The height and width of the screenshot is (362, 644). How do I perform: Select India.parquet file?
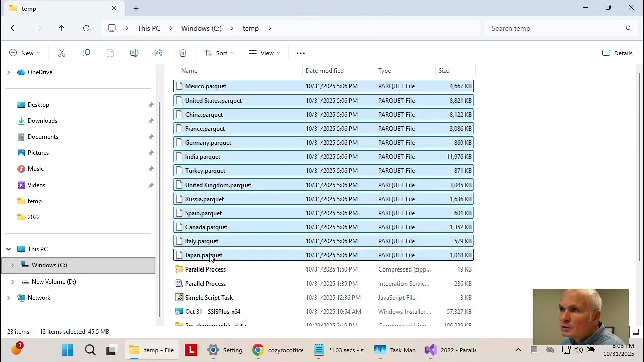coord(324,157)
